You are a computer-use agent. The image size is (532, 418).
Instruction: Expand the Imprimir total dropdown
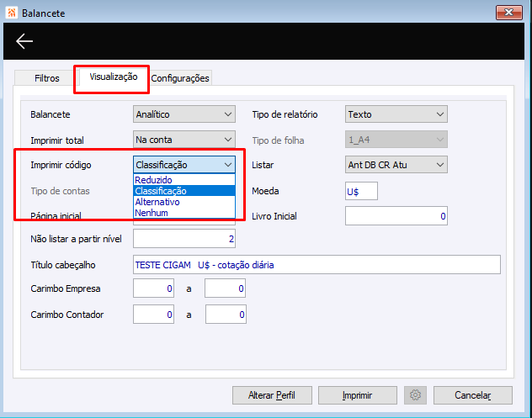coord(184,140)
